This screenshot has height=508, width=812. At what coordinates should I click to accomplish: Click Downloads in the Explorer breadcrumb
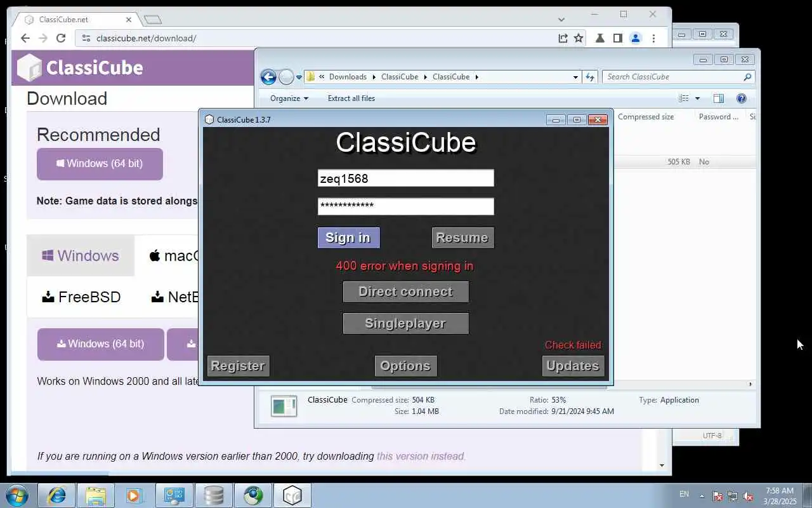[x=348, y=77]
